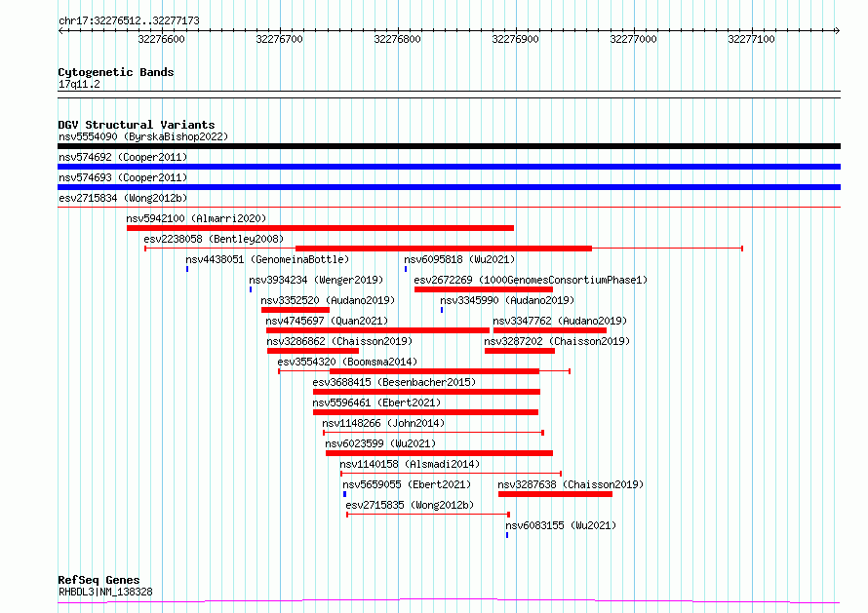The image size is (868, 613).
Task: Click the ruler's left scroll arrow
Action: point(60,31)
